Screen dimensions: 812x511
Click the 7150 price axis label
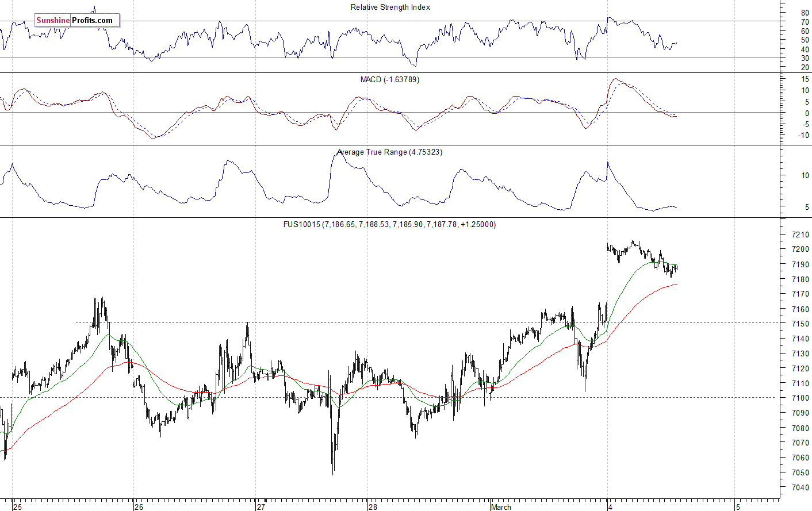click(800, 324)
